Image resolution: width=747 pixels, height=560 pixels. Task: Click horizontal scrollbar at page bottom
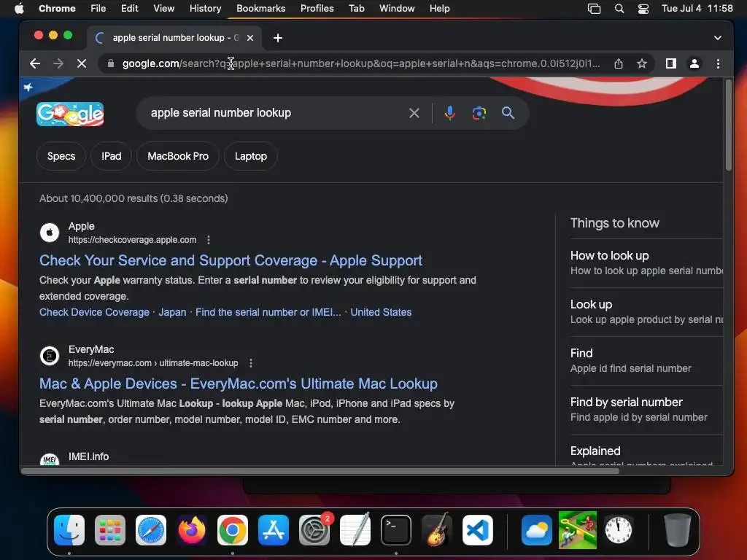click(x=320, y=472)
